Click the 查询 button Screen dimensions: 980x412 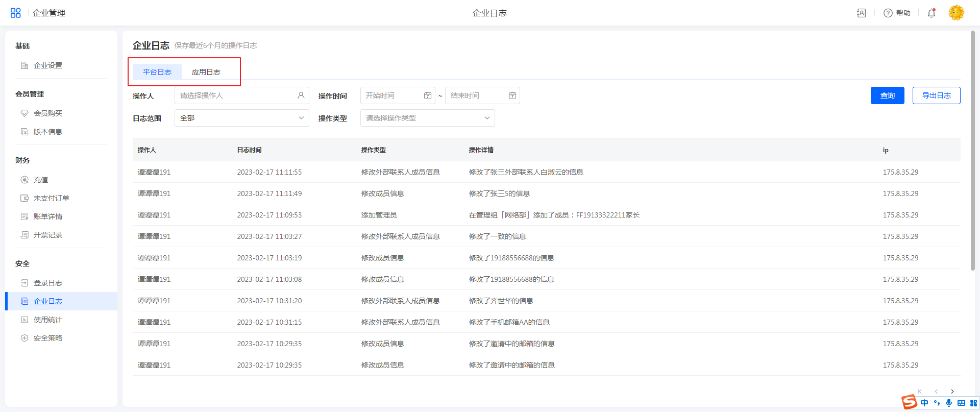(x=887, y=95)
